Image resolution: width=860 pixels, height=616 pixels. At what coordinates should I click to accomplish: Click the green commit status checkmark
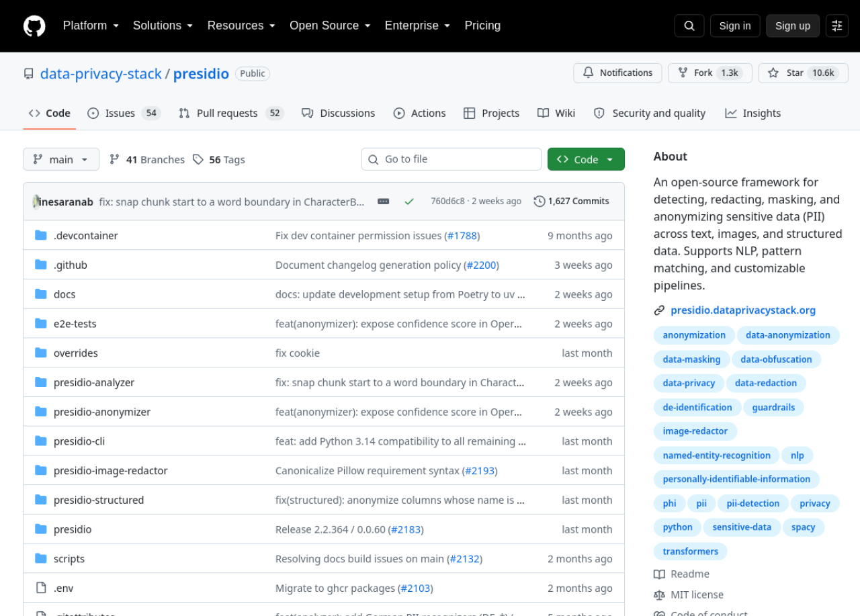(x=409, y=201)
